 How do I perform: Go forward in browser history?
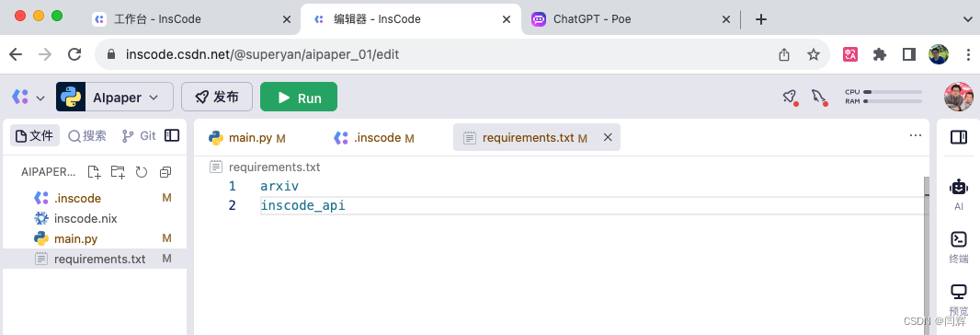click(45, 54)
